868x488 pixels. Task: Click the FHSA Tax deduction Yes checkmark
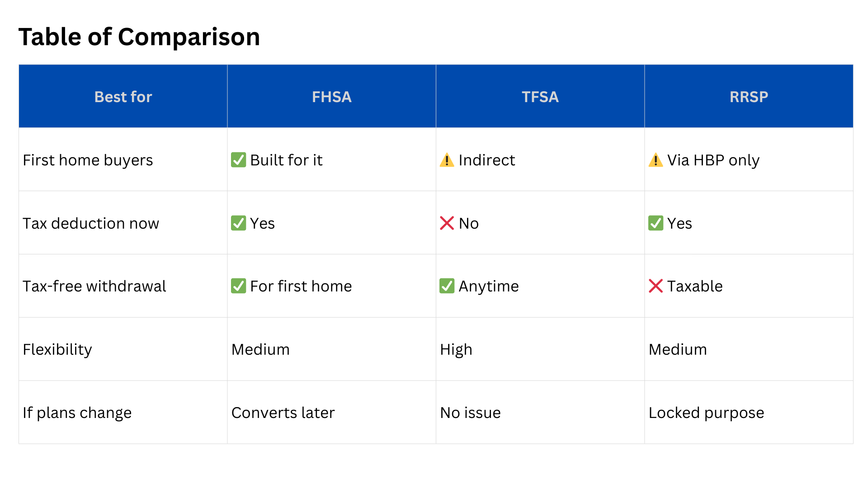(x=238, y=223)
